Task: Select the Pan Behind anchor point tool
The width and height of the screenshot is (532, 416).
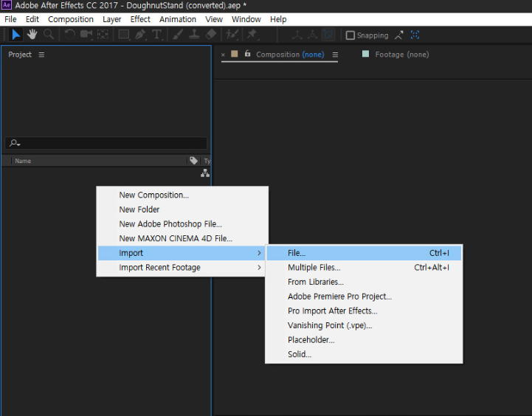Action: [x=103, y=35]
